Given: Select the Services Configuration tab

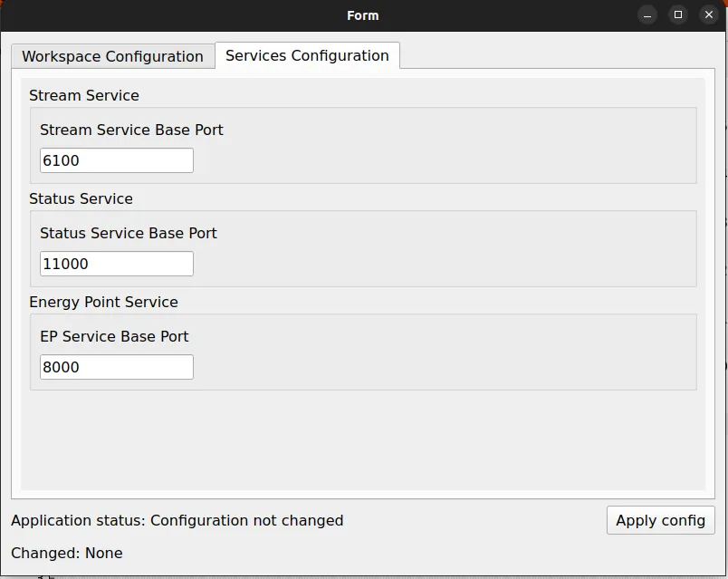Looking at the screenshot, I should (x=307, y=55).
